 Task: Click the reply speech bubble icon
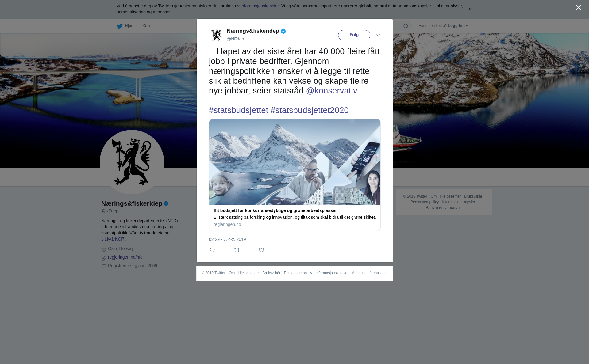point(212,250)
